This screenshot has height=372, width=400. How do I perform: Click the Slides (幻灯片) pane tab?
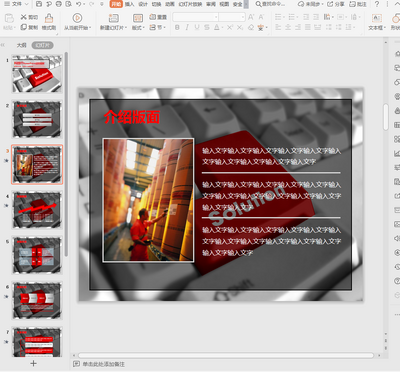coord(42,45)
